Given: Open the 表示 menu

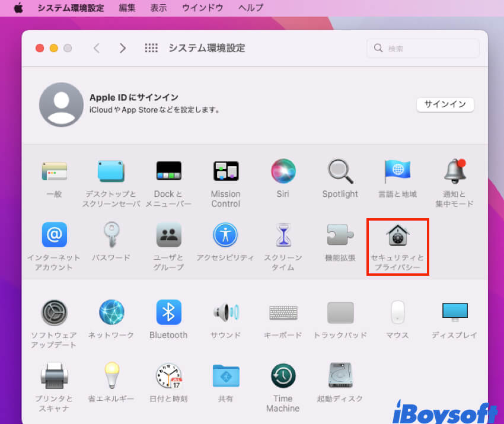Looking at the screenshot, I should point(158,8).
